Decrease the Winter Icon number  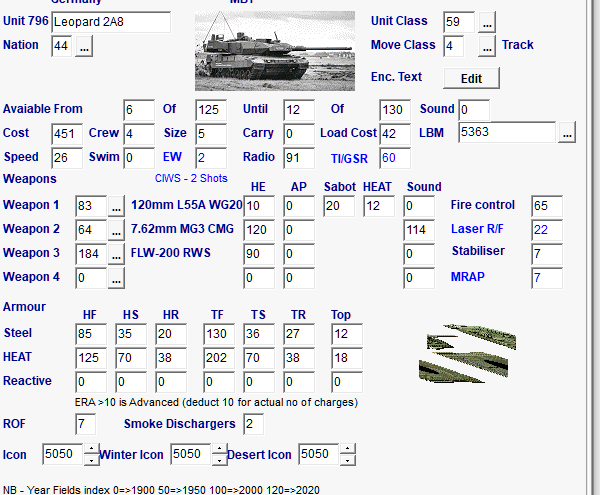point(219,460)
